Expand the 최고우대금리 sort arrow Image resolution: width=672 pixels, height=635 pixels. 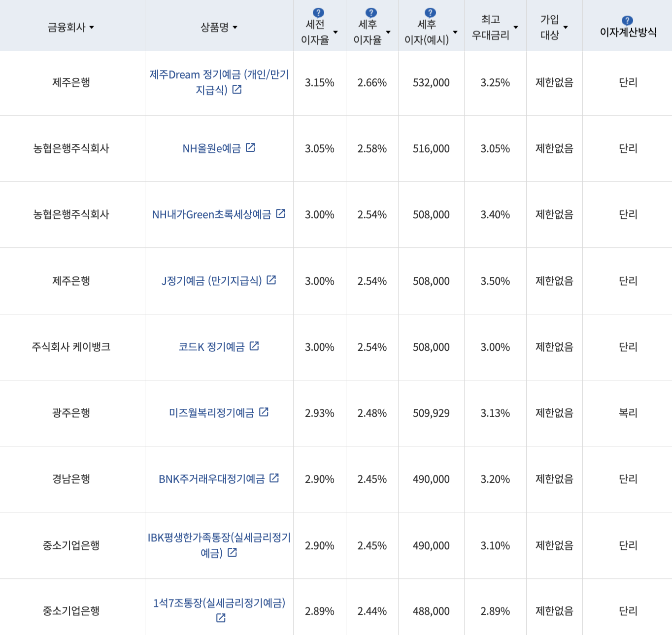point(516,28)
